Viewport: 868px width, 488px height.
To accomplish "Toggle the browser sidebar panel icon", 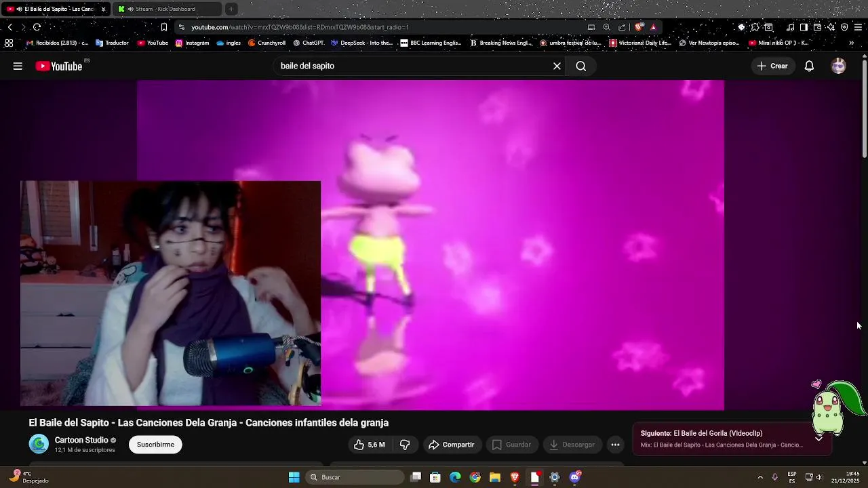I will click(804, 27).
